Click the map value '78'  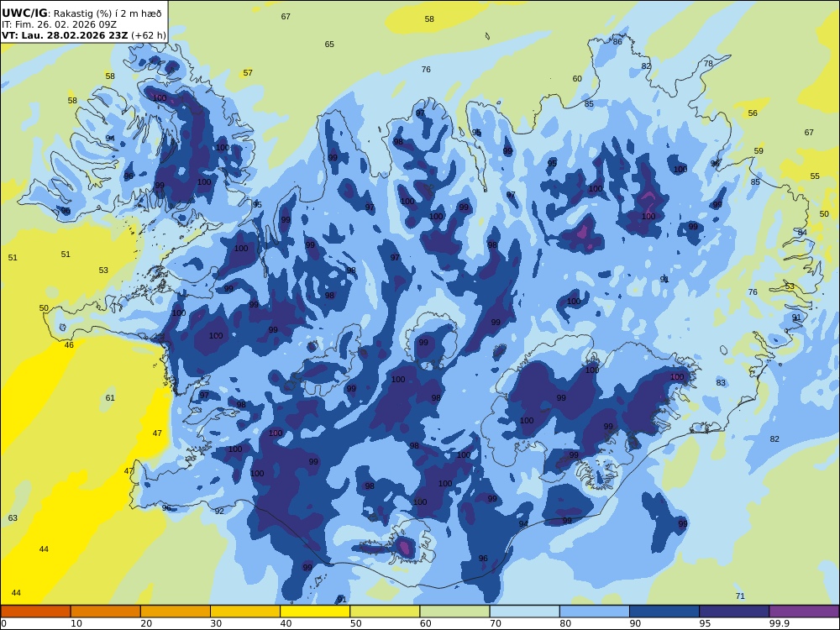coord(708,63)
